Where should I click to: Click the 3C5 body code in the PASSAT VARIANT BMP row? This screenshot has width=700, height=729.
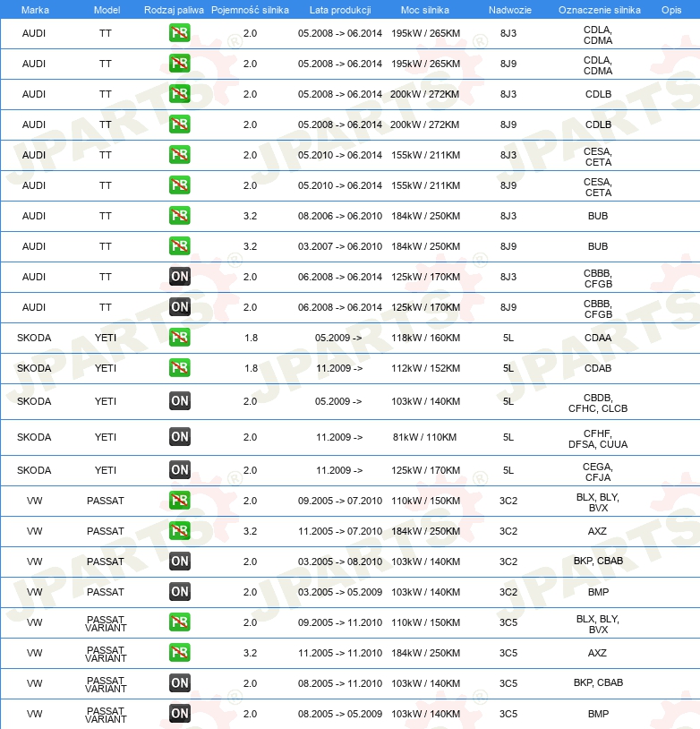click(x=508, y=714)
